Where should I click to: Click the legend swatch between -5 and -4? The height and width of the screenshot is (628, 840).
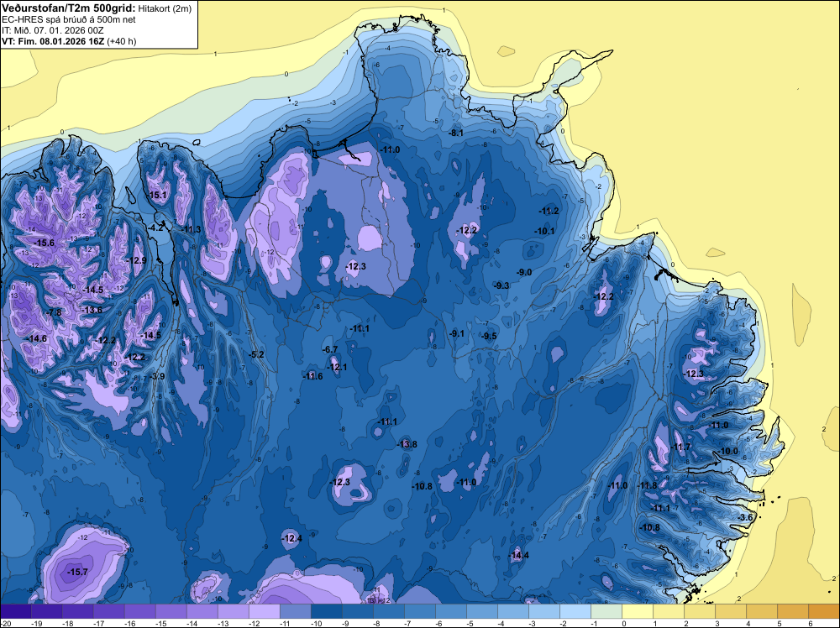coord(482,611)
